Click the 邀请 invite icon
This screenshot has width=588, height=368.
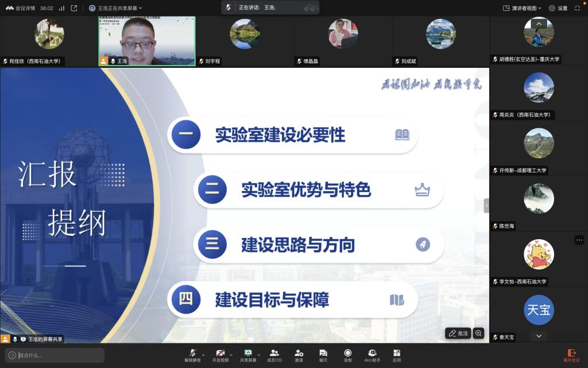pos(299,354)
